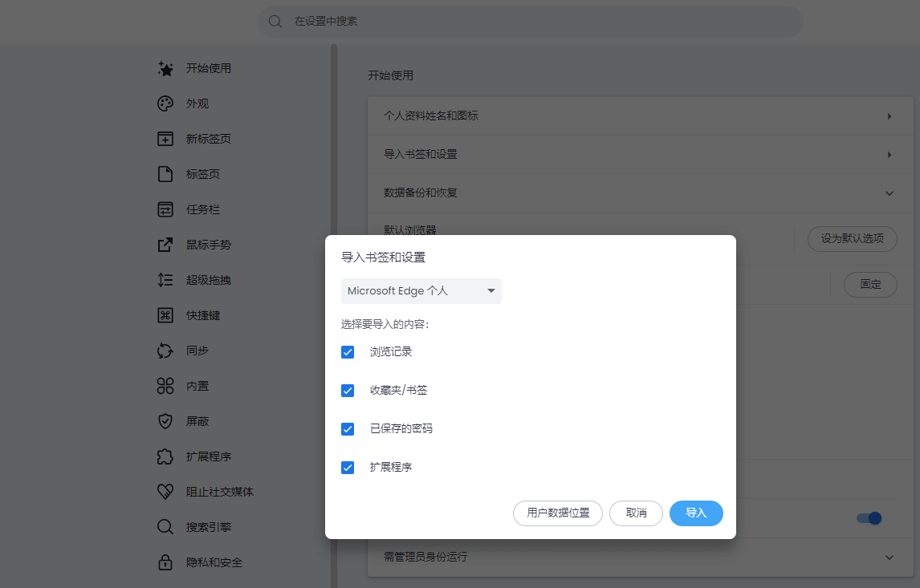
Task: Open 快捷键 via its command-key icon
Action: (x=165, y=316)
